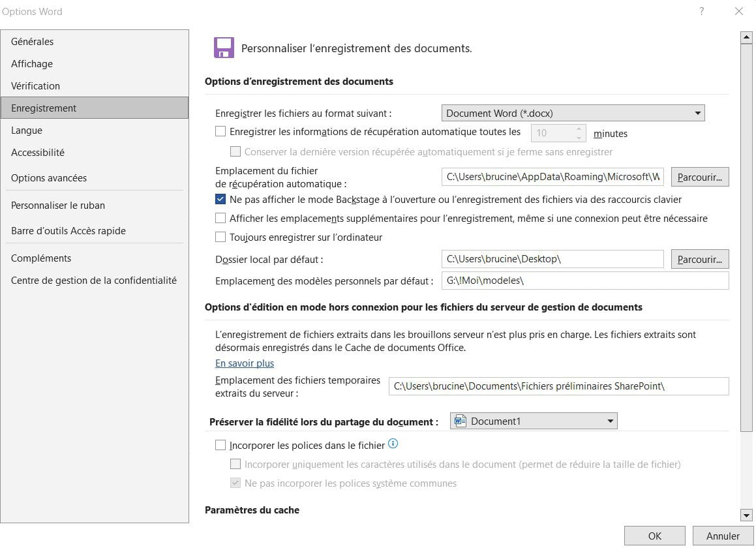Screen dimensions: 756x550
Task: Click scrollbar down arrow
Action: (747, 515)
